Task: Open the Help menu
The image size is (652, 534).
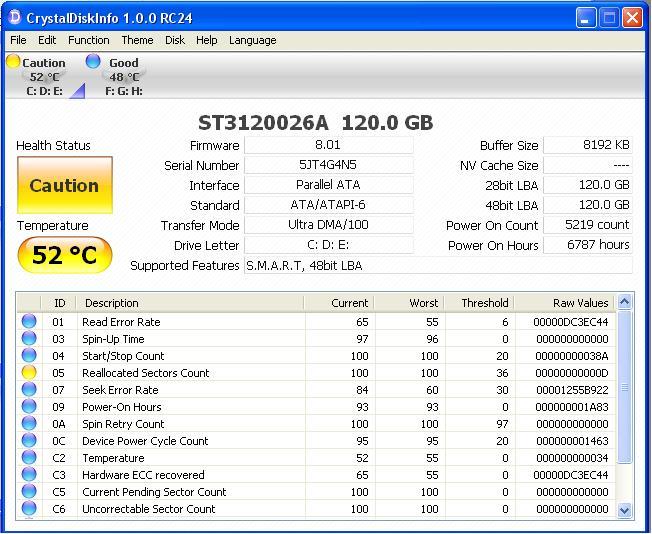Action: tap(207, 40)
